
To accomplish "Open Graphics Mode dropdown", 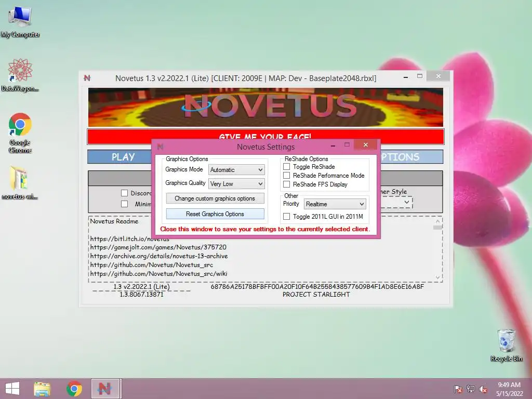I will [x=236, y=170].
